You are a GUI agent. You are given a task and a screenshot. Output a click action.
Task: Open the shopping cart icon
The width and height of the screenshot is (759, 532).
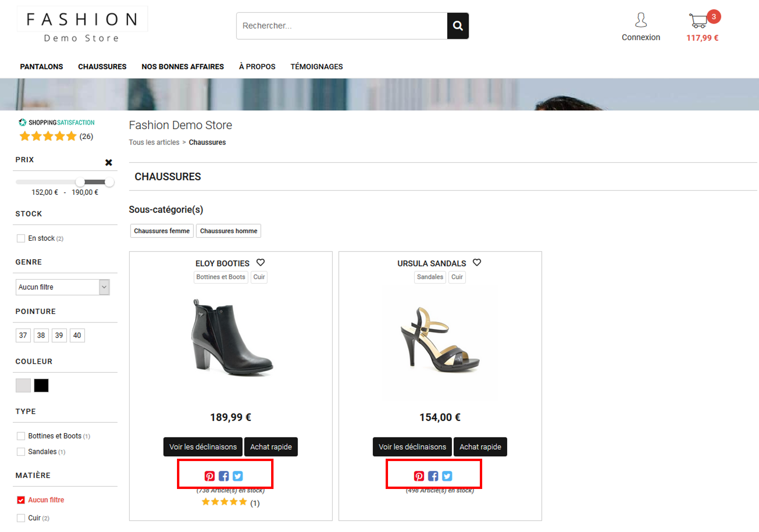698,21
